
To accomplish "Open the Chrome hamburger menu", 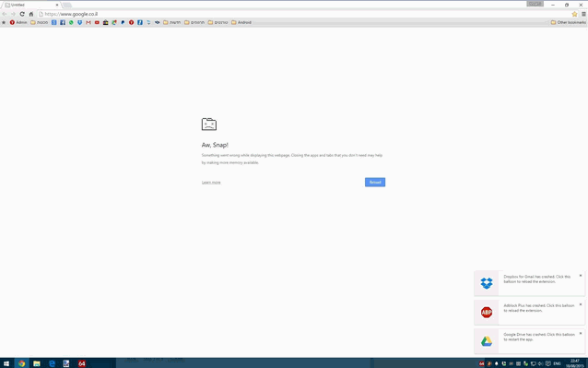I will (x=583, y=14).
